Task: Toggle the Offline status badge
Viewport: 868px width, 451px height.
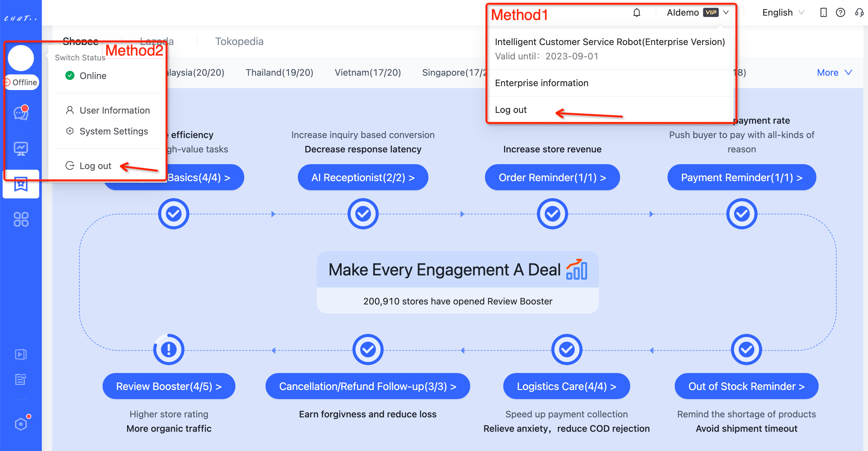Action: [21, 83]
